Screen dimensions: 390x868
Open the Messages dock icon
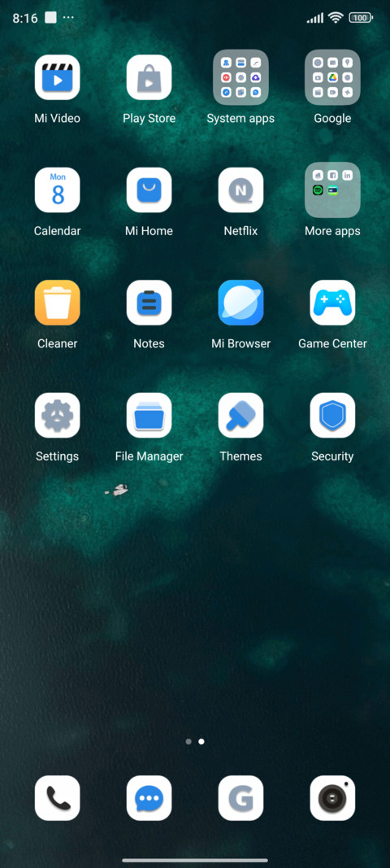149,798
